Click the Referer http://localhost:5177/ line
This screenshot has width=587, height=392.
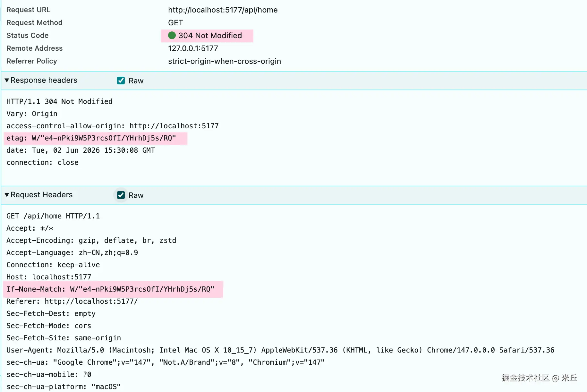[x=72, y=302]
